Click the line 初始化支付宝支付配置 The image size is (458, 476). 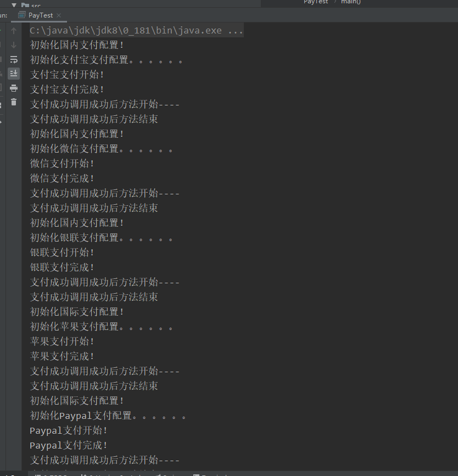coord(105,60)
